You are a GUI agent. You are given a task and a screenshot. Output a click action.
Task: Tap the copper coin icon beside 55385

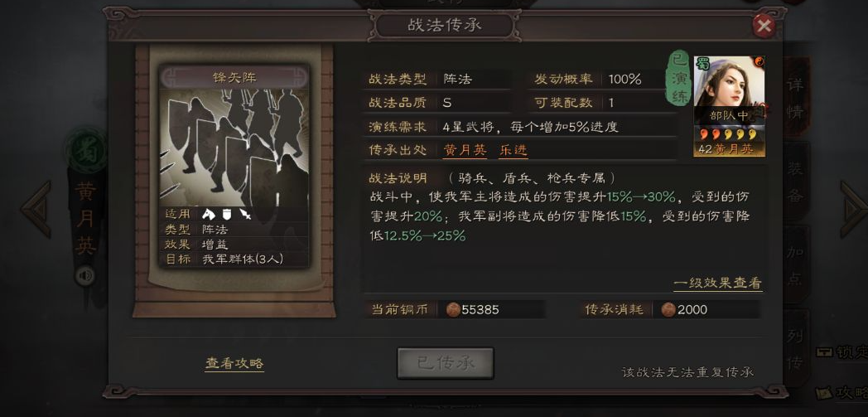pyautogui.click(x=453, y=309)
